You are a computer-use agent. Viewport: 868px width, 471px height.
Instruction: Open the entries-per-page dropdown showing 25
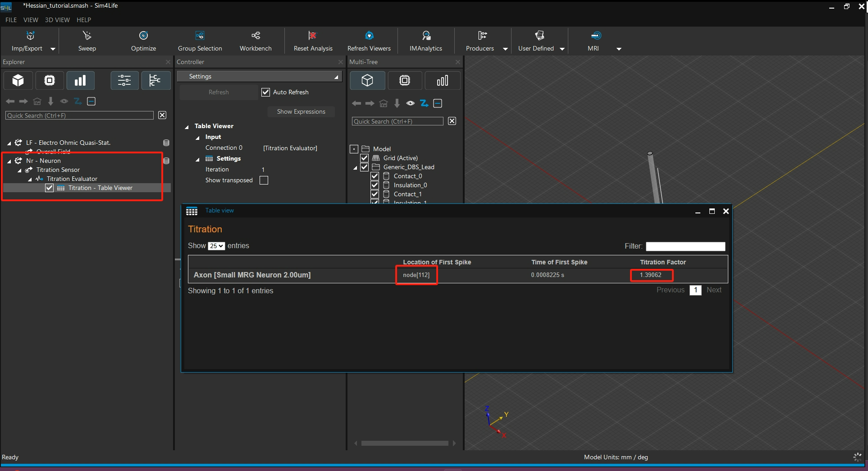216,246
